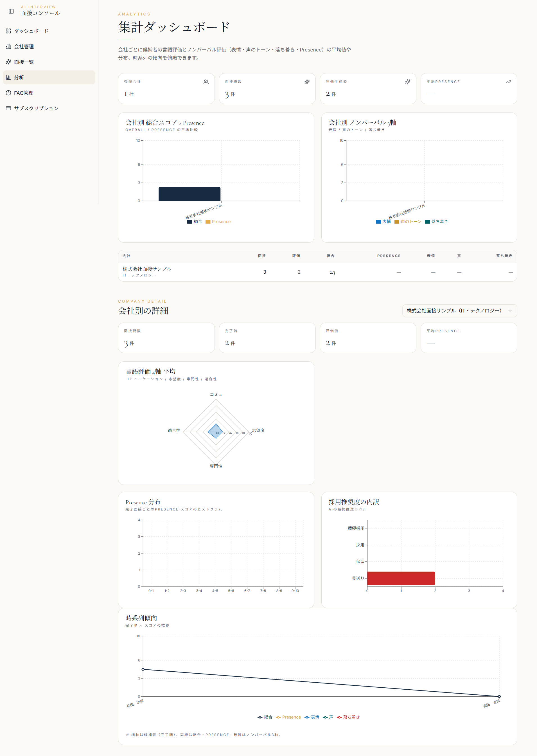The width and height of the screenshot is (537, 756).
Task: Click the PRESENCE column header
Action: 389,256
